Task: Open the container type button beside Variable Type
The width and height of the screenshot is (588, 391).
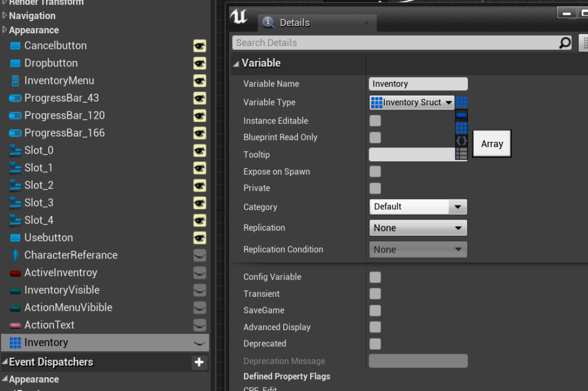Action: pos(461,102)
